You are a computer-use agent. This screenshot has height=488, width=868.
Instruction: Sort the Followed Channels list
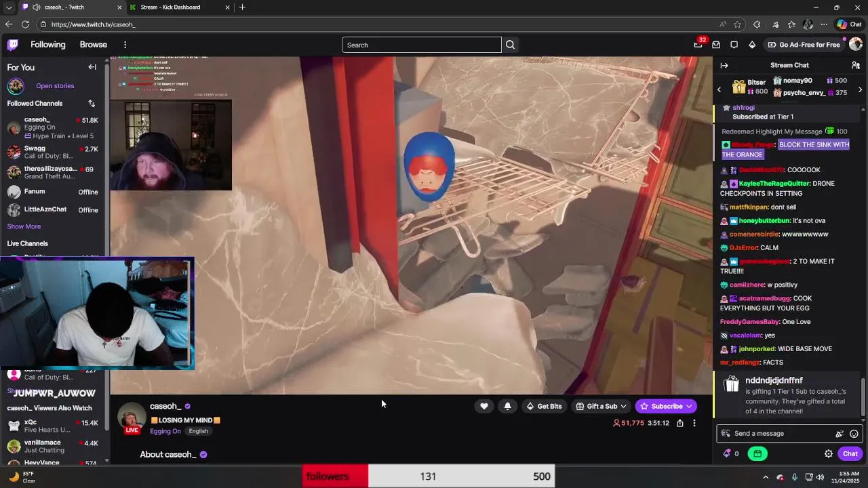coord(92,103)
